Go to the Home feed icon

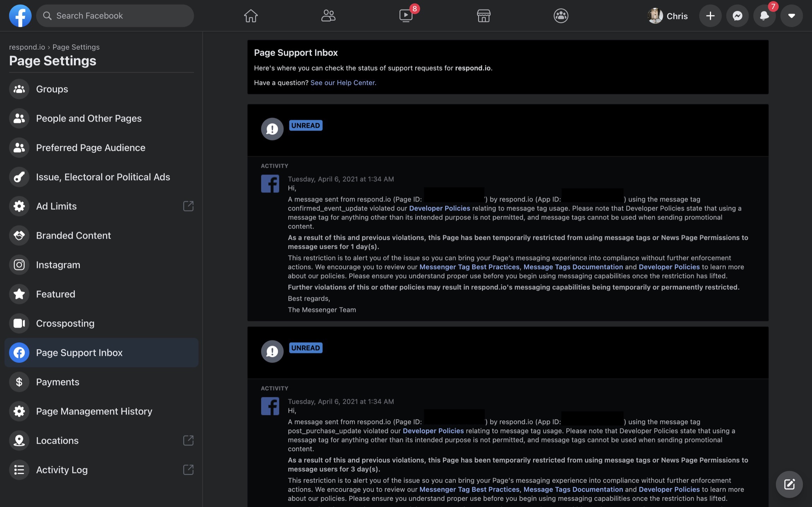click(251, 16)
